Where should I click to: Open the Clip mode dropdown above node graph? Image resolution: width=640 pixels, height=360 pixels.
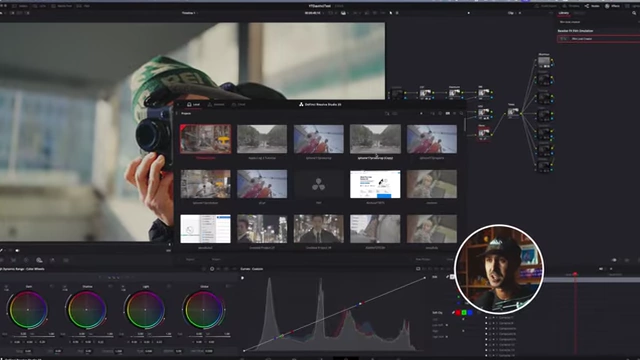click(513, 13)
